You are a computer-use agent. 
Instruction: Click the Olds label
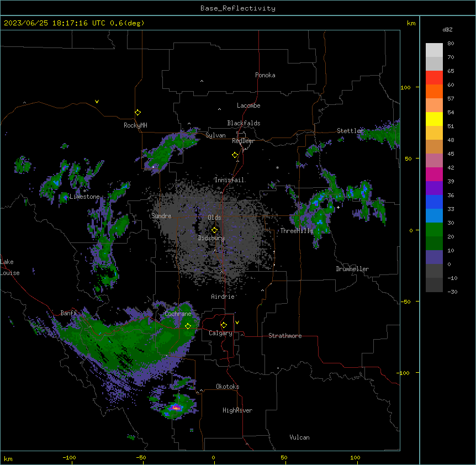pyautogui.click(x=214, y=218)
